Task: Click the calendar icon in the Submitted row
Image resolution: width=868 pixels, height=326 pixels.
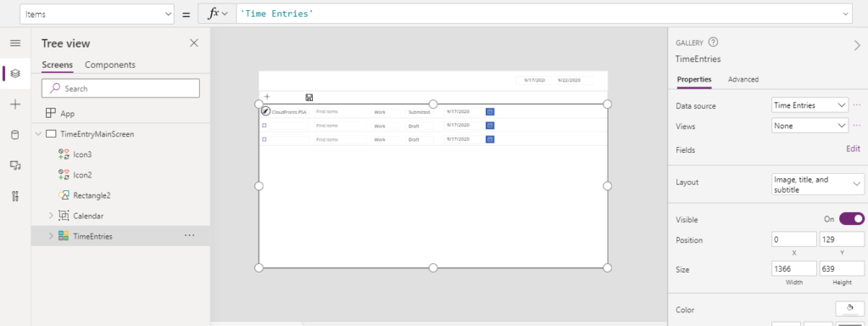Action: click(490, 111)
